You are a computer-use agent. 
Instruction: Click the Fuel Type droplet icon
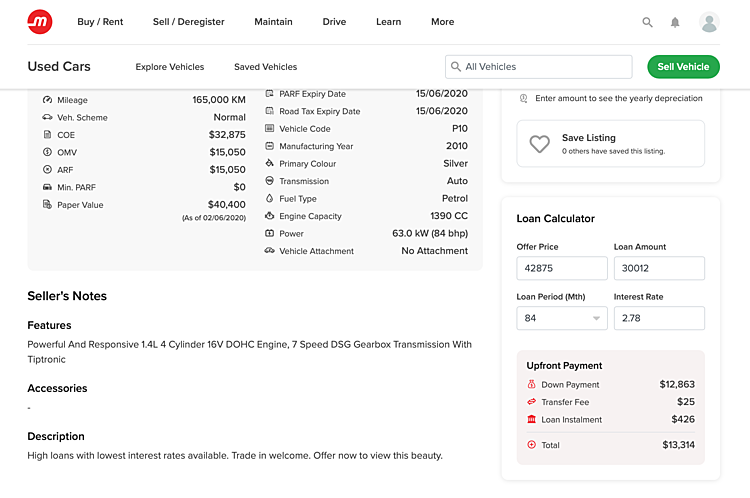click(269, 198)
